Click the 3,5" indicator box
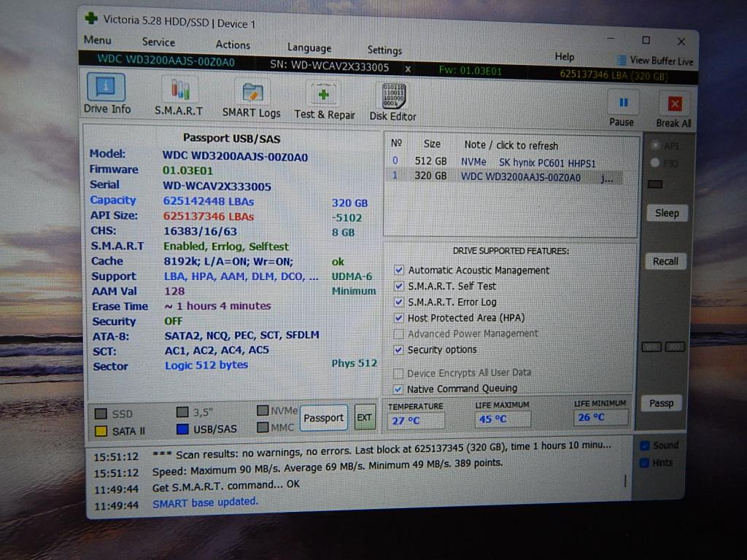 pos(182,411)
